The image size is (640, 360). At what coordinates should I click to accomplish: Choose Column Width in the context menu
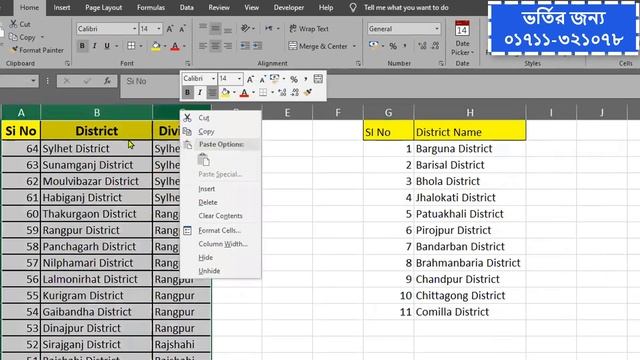tap(220, 244)
